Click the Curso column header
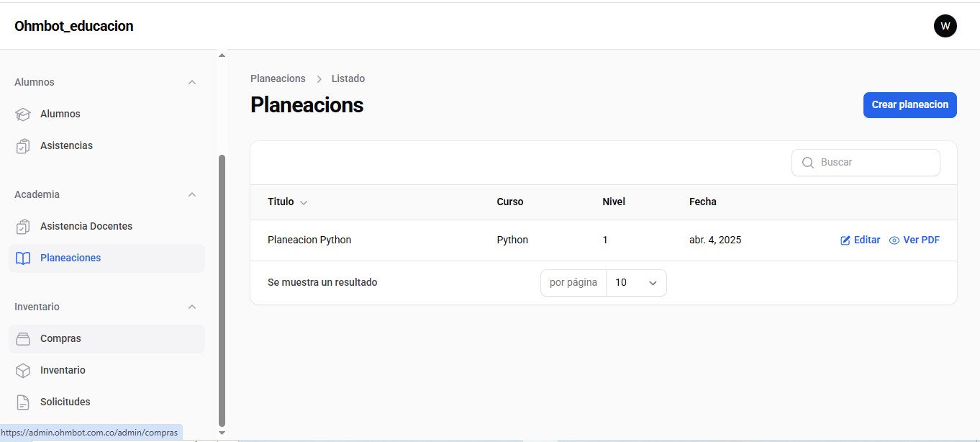This screenshot has height=442, width=980. [x=510, y=202]
